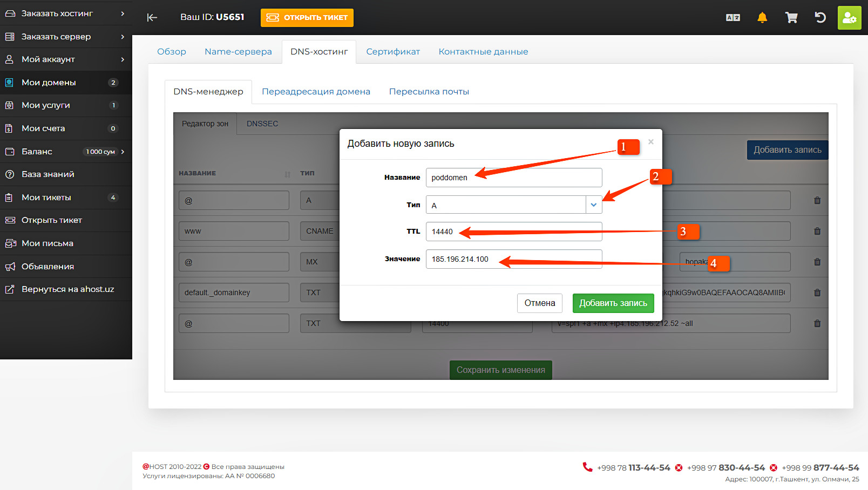Click blue Добавить запись button behind dialog

(788, 150)
